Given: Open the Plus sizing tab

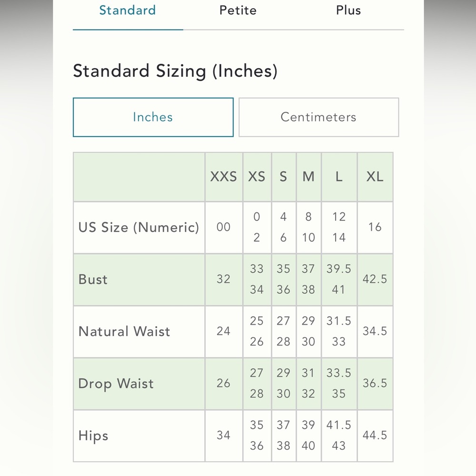Looking at the screenshot, I should tap(348, 10).
